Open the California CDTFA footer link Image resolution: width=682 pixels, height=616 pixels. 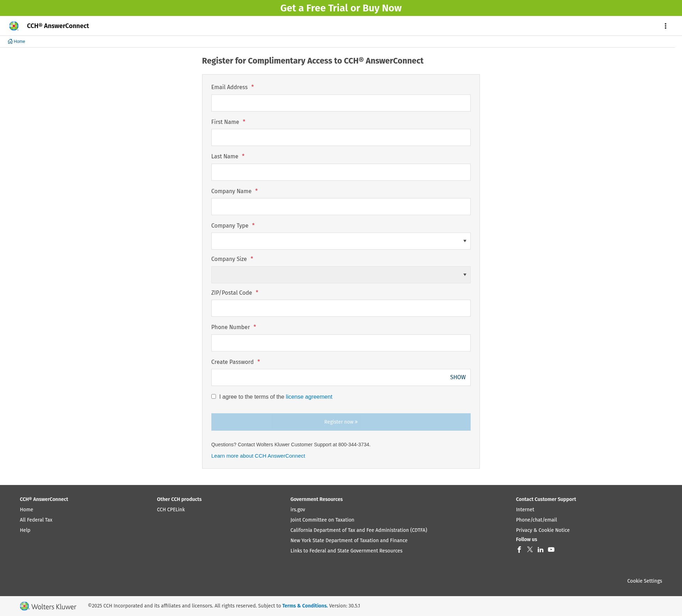point(359,530)
